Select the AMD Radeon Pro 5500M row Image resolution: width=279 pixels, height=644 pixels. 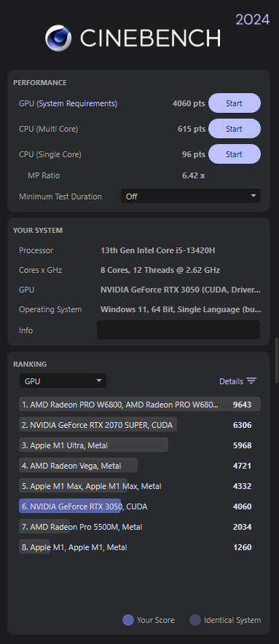click(x=140, y=527)
